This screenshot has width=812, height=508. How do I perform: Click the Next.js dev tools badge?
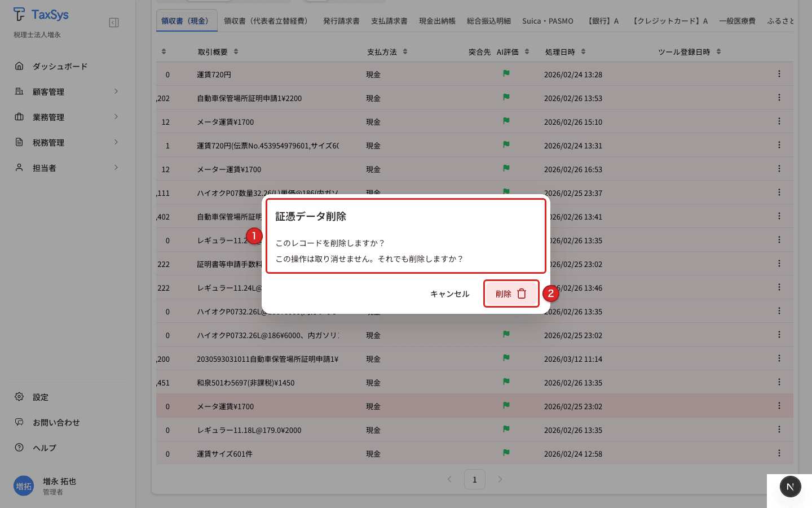790,487
